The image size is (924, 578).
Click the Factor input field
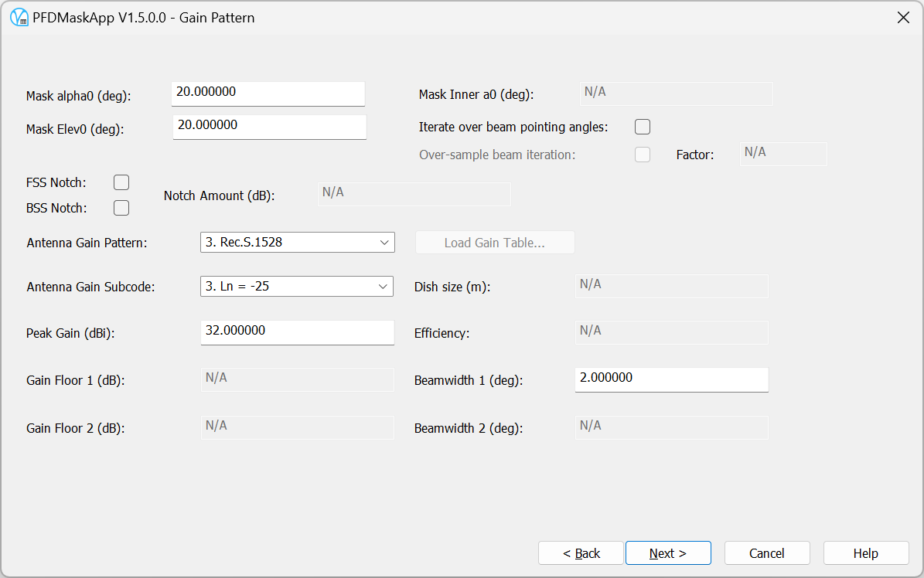(783, 153)
